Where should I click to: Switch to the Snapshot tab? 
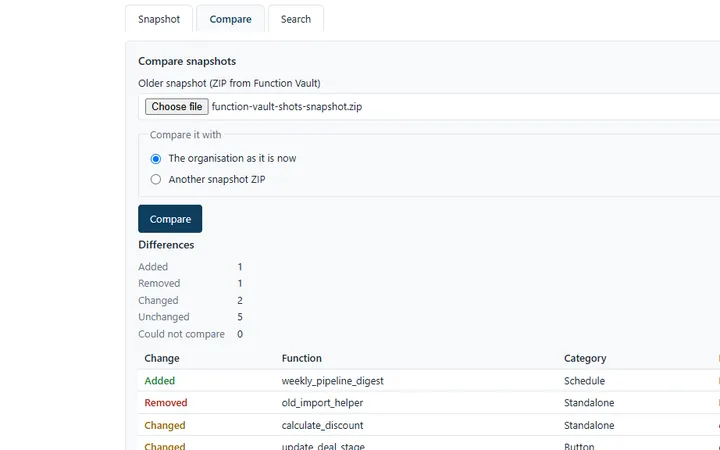pyautogui.click(x=159, y=19)
